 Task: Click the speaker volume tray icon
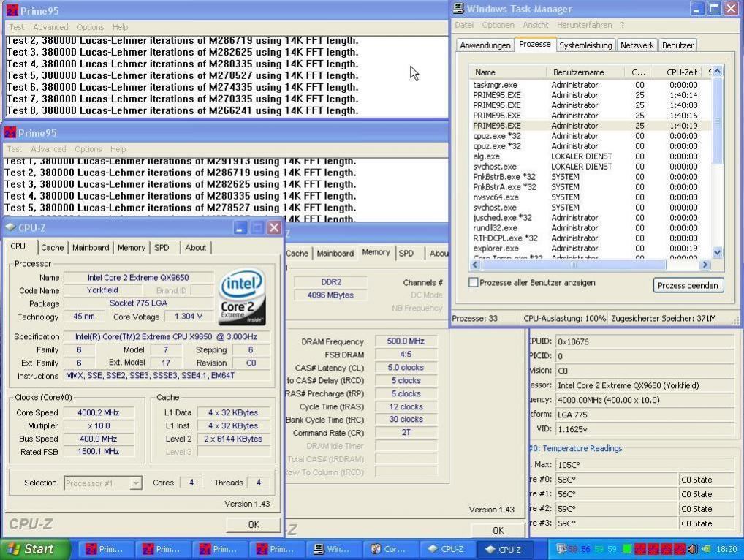692,549
